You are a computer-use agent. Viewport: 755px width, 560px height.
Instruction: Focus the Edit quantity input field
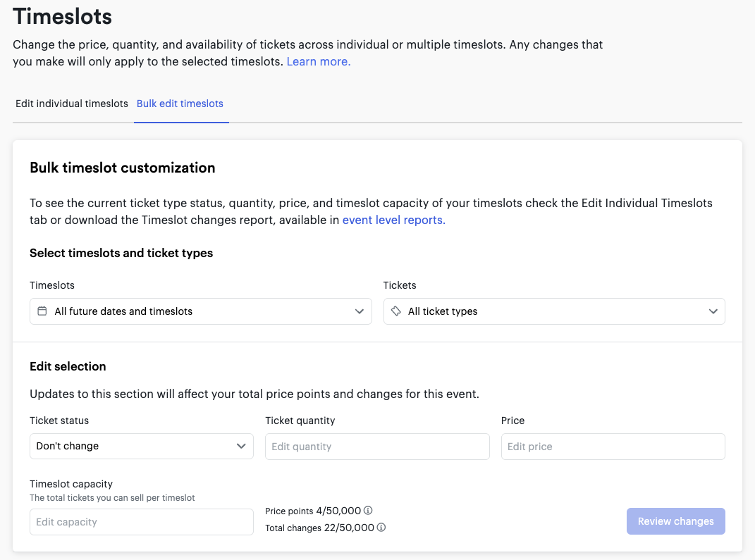pos(377,447)
